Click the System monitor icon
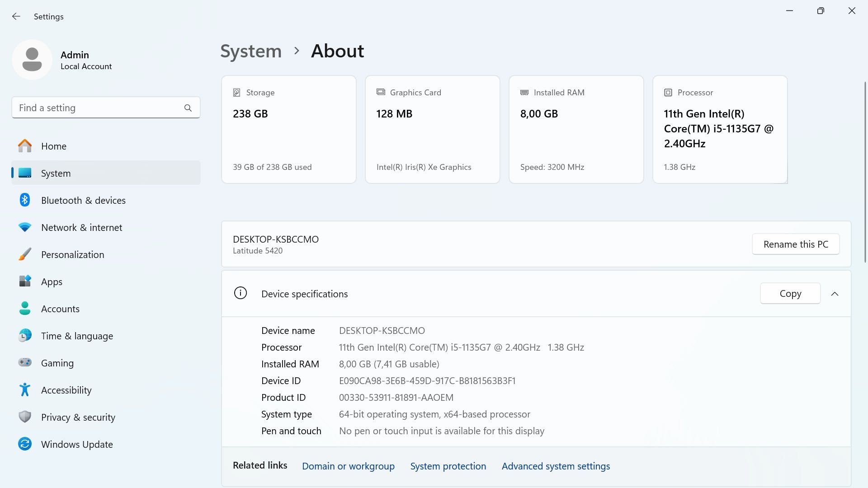 (25, 173)
